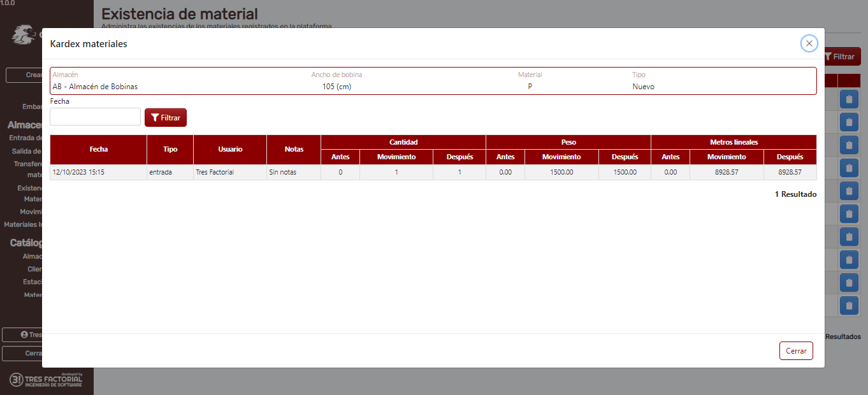Image resolution: width=868 pixels, height=395 pixels.
Task: Click the Notas column header
Action: click(x=294, y=149)
